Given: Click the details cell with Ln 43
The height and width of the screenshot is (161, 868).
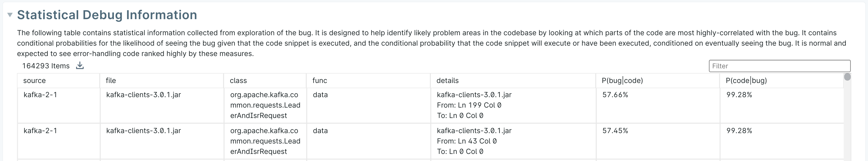Looking at the screenshot, I should coord(474,141).
